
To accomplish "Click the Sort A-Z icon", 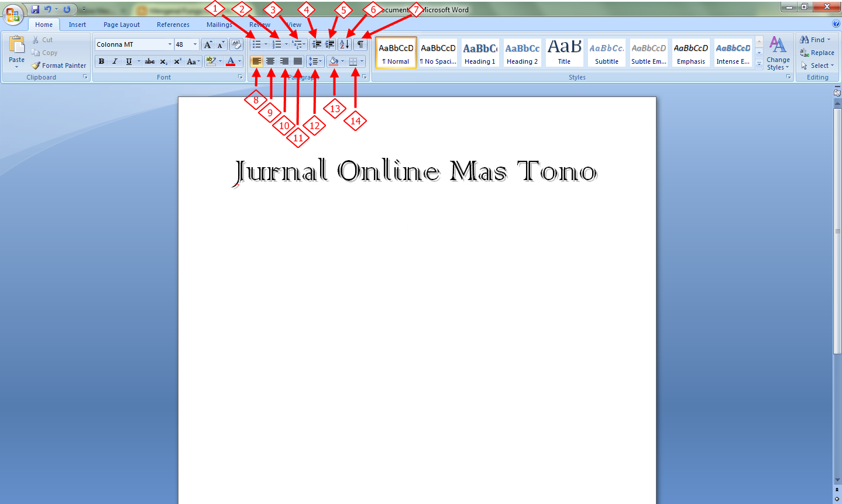I will point(344,44).
